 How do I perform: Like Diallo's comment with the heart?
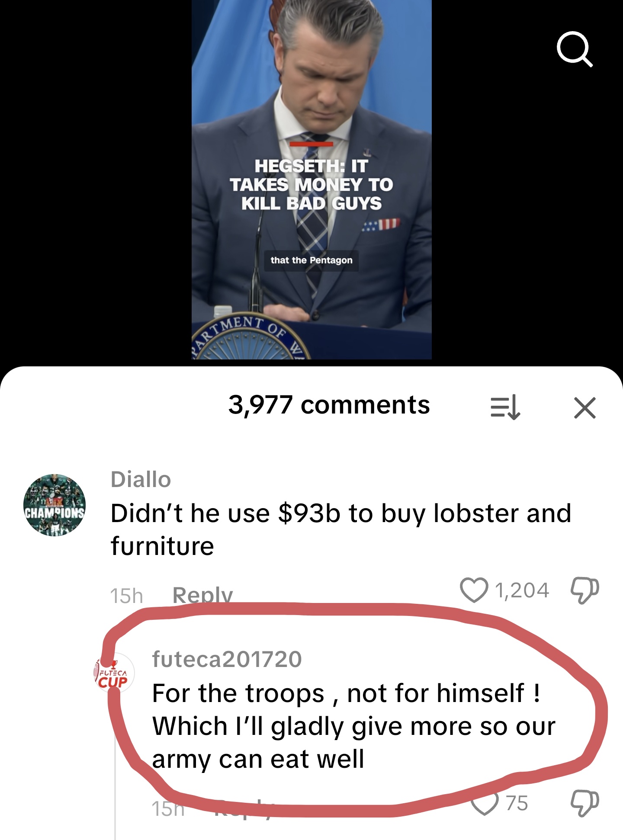(474, 590)
